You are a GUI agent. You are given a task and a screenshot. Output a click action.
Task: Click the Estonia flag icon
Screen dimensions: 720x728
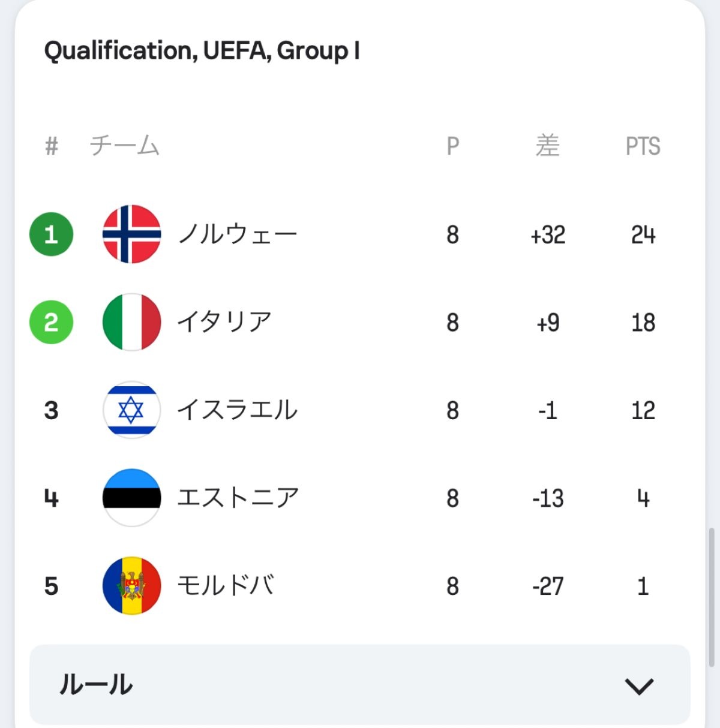click(131, 498)
